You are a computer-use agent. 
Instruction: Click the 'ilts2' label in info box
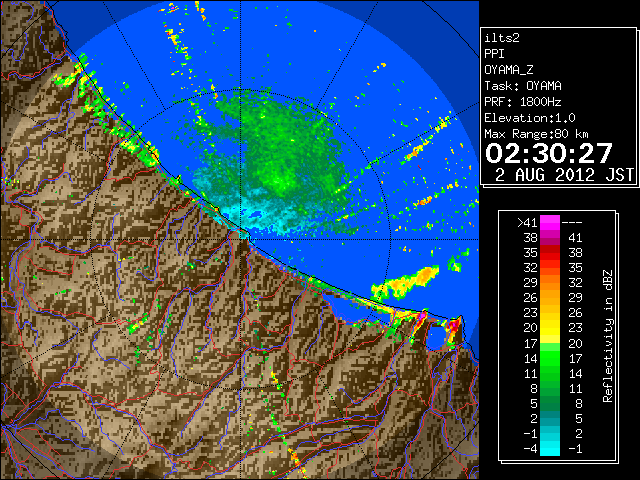point(502,38)
